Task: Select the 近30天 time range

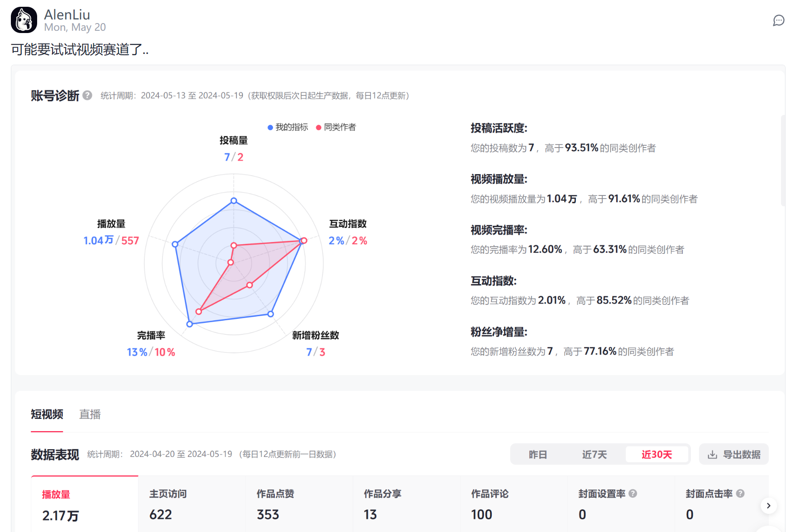Action: click(x=657, y=455)
